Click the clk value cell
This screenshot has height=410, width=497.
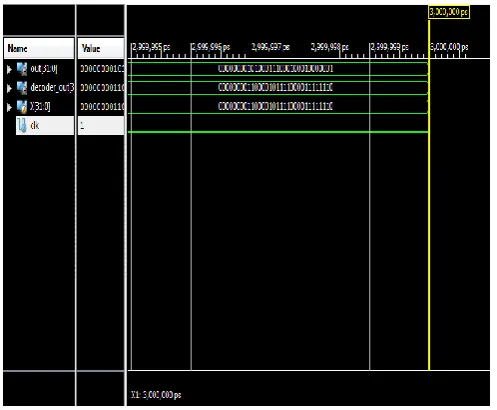click(101, 126)
